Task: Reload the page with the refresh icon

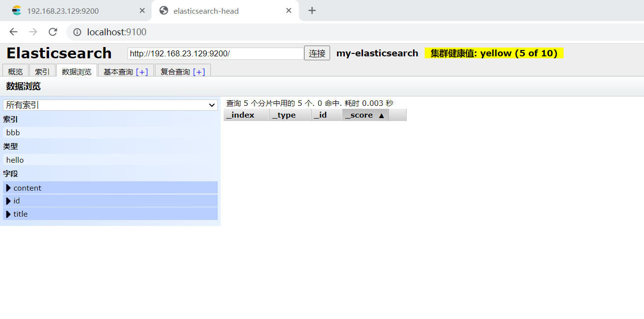Action: pyautogui.click(x=53, y=32)
